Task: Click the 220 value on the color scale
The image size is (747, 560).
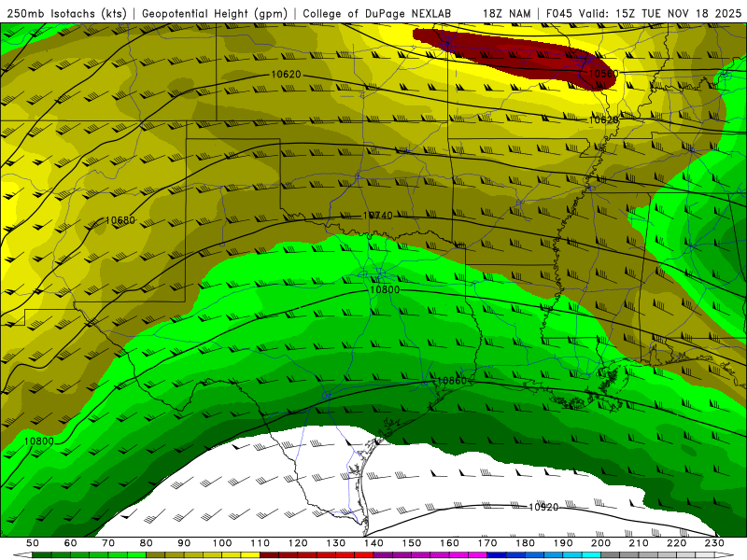Action: pos(676,543)
